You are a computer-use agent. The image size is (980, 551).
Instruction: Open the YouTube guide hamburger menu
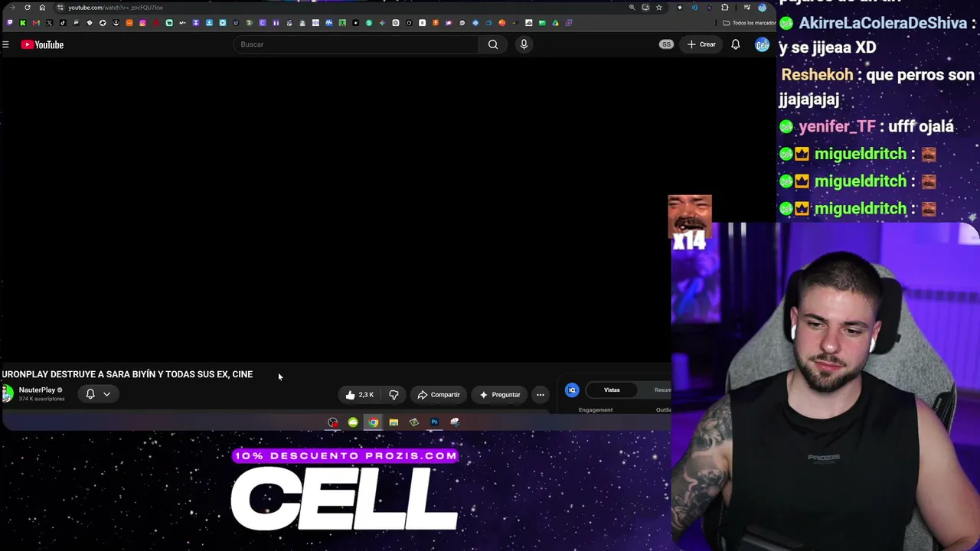[x=5, y=44]
